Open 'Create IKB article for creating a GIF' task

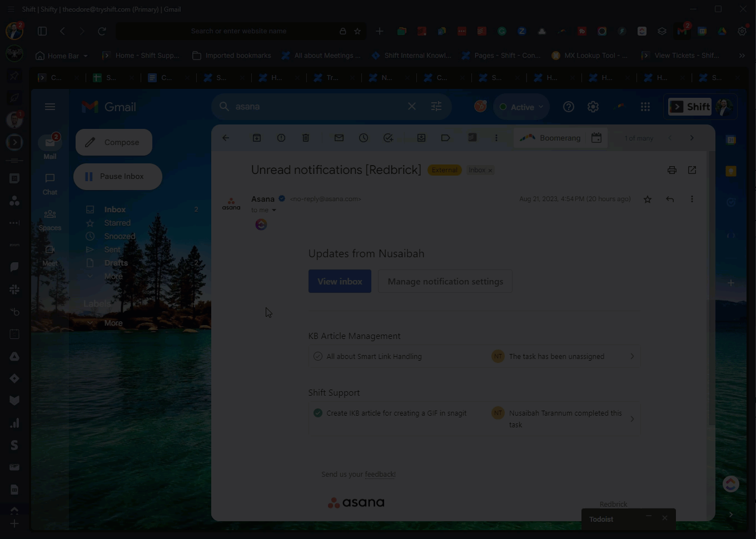tap(396, 413)
